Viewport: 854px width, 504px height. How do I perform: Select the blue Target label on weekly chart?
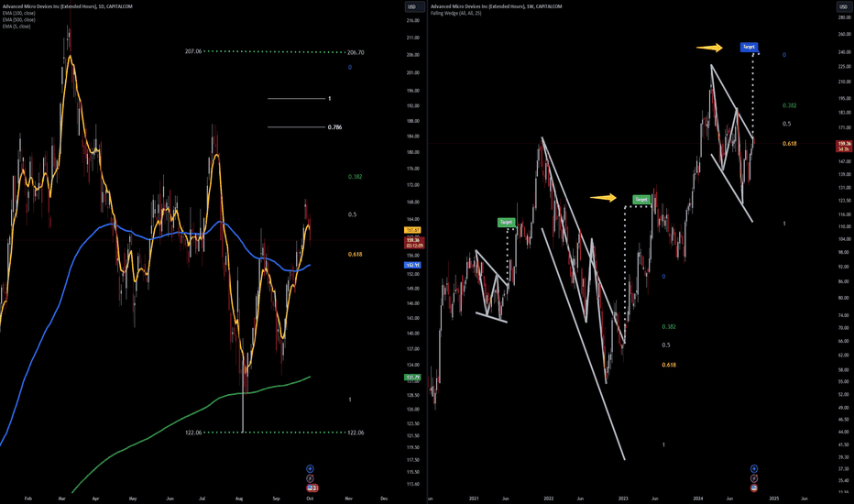pos(749,47)
